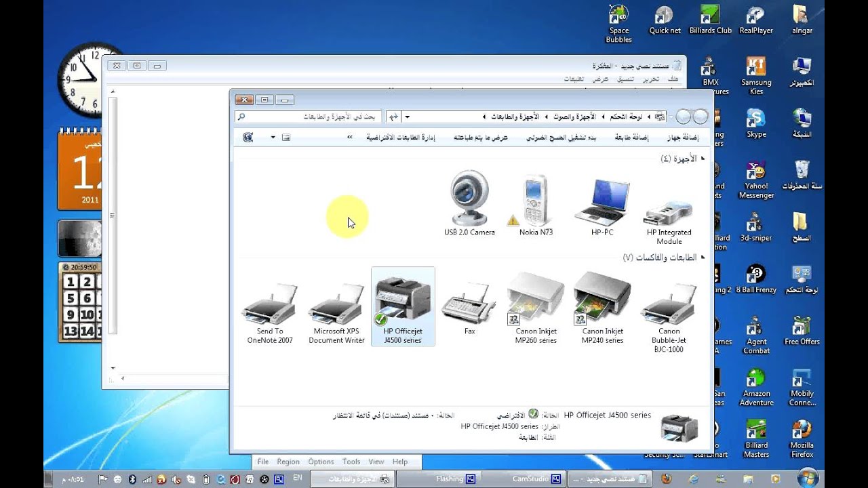The width and height of the screenshot is (868, 488).
Task: Open Skype desktop shortcut
Action: (756, 123)
